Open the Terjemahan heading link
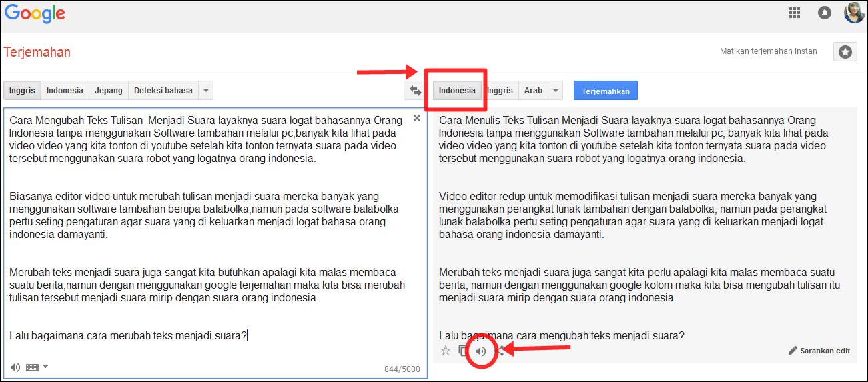The width and height of the screenshot is (868, 382). pyautogui.click(x=37, y=52)
